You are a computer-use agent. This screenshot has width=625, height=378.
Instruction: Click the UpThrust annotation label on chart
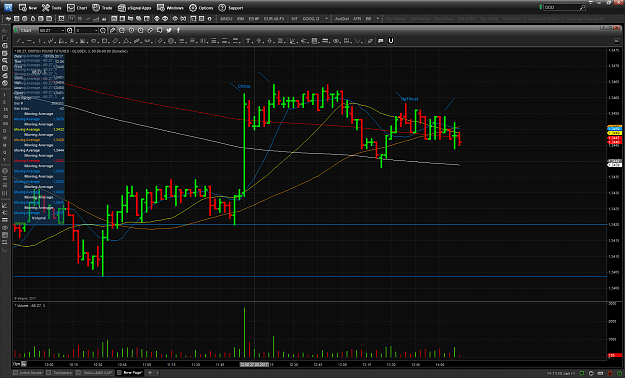click(410, 98)
